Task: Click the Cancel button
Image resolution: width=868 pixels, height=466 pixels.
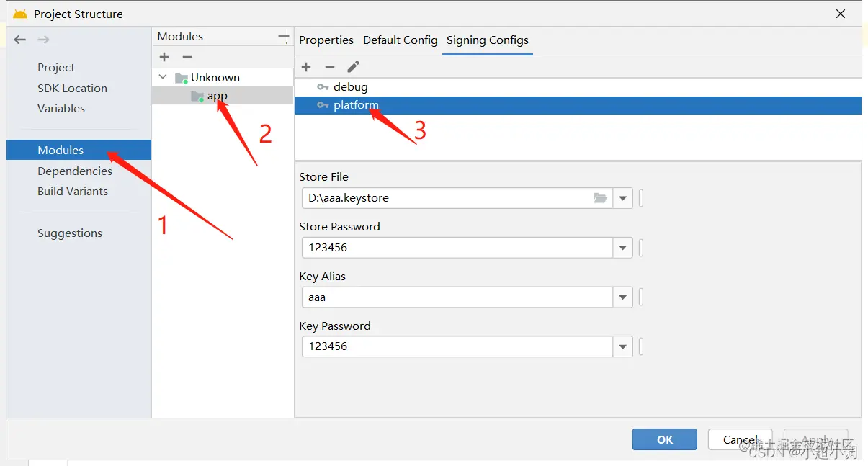Action: point(740,439)
